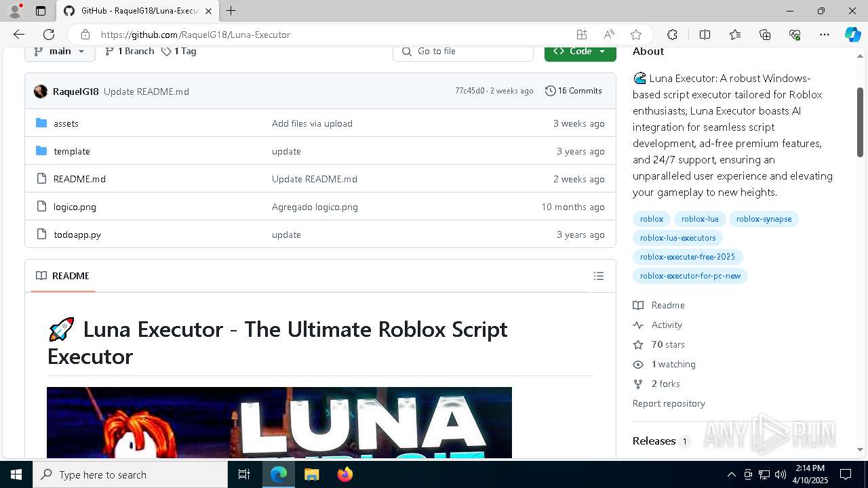Viewport: 868px width, 488px height.
Task: Open Add files via upload commit
Action: point(312,123)
